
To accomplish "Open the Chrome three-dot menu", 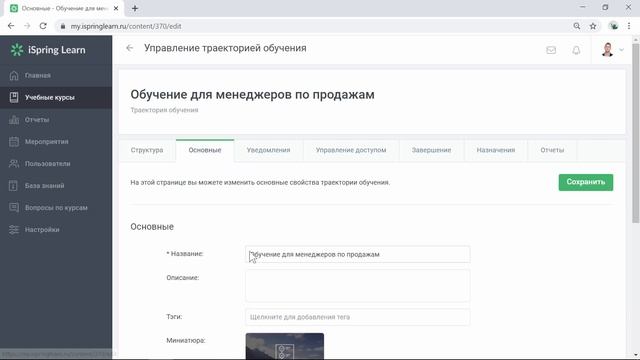I will [x=629, y=26].
